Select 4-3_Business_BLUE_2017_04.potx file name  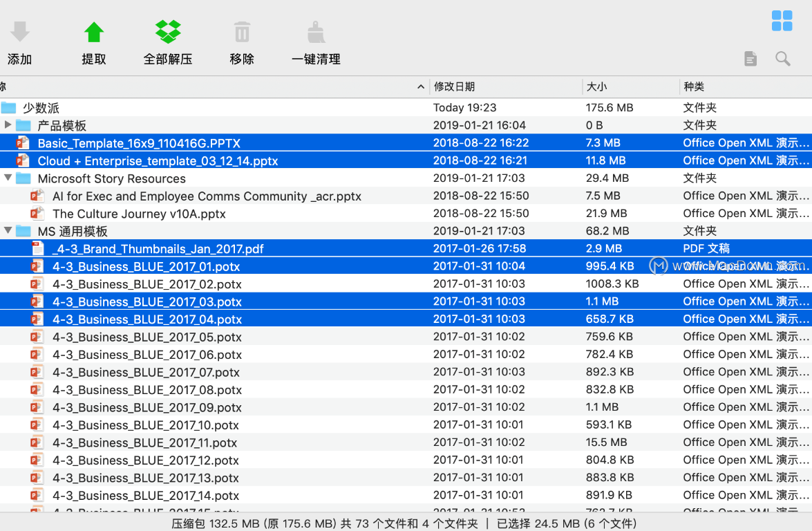coord(147,319)
